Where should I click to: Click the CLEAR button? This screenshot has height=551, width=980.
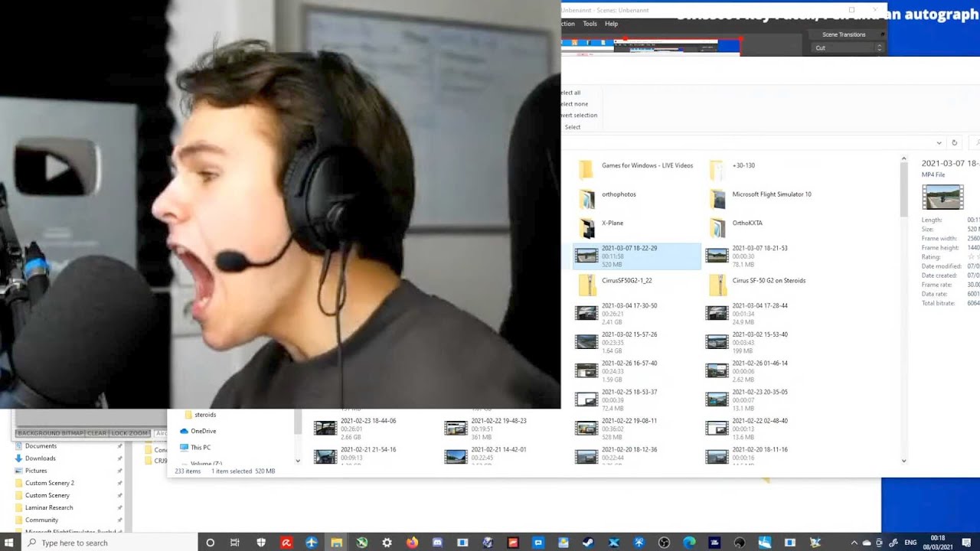click(97, 433)
